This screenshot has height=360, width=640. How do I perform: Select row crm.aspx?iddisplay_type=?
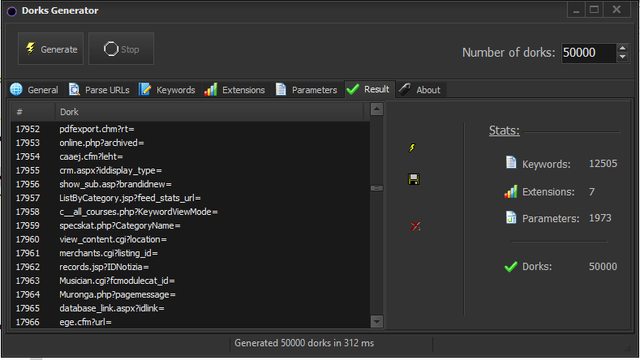point(190,171)
